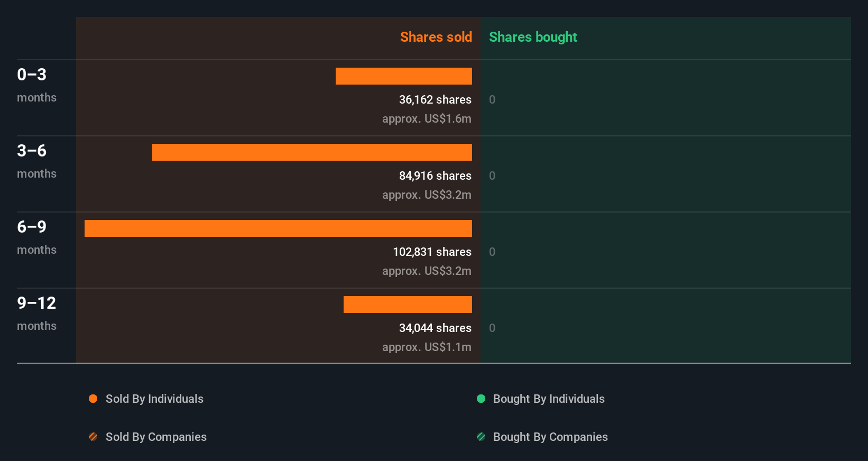Click the Shares sold column header
Viewport: 868px width, 461px height.
[x=436, y=37]
